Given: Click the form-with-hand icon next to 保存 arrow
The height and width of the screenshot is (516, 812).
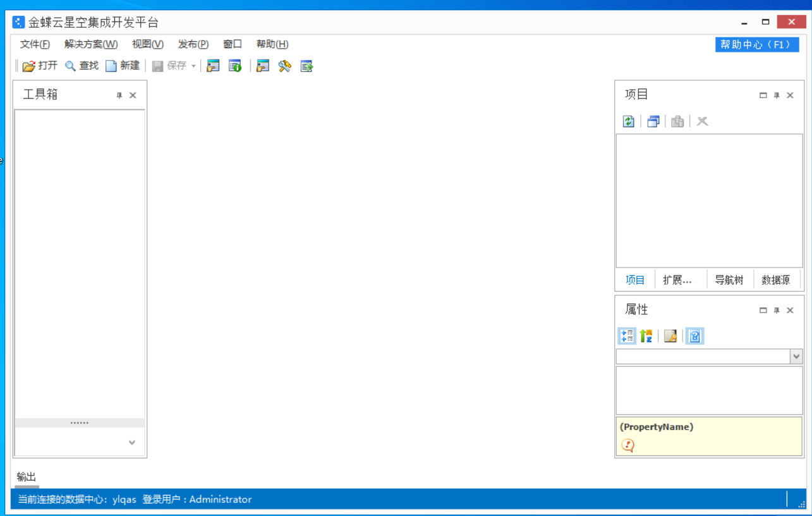Looking at the screenshot, I should point(214,66).
